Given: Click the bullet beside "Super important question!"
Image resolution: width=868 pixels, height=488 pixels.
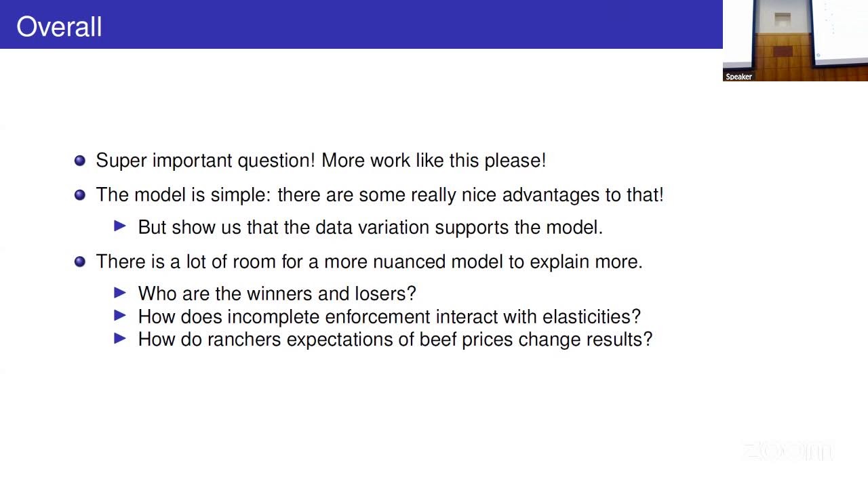Looking at the screenshot, I should 80,161.
